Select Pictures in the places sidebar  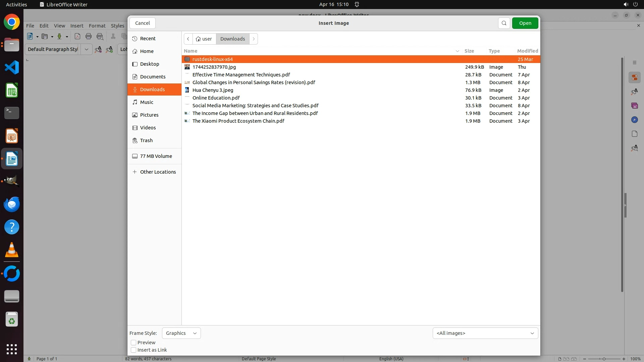[149, 115]
